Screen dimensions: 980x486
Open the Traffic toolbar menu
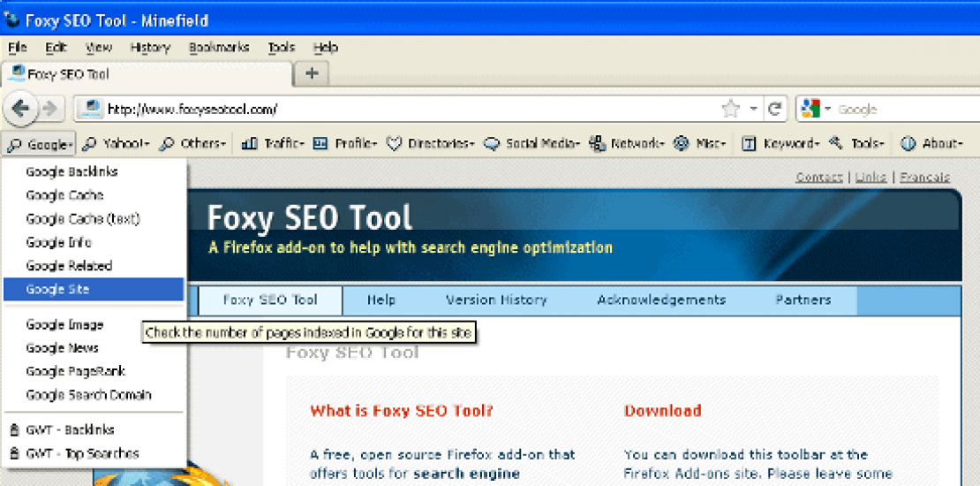tap(273, 143)
